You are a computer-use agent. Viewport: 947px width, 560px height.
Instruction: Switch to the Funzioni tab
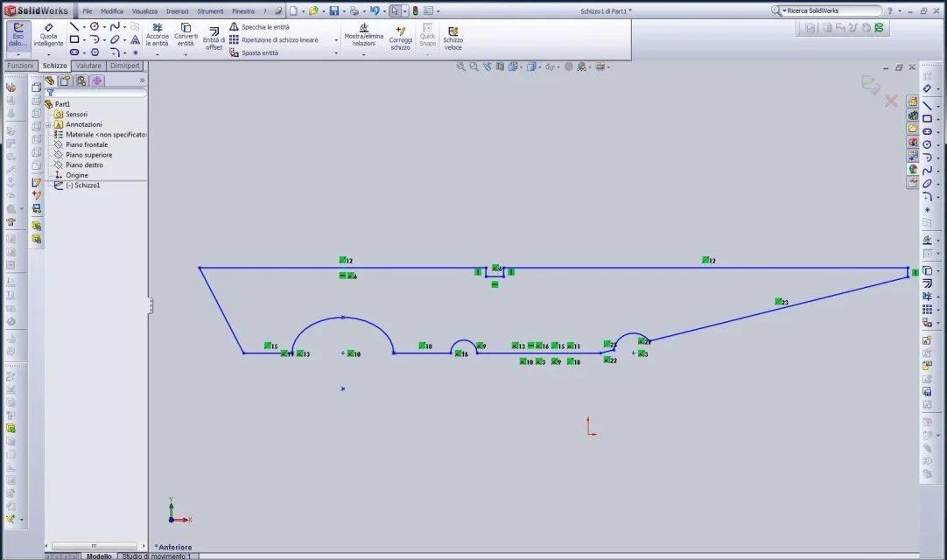tap(20, 66)
